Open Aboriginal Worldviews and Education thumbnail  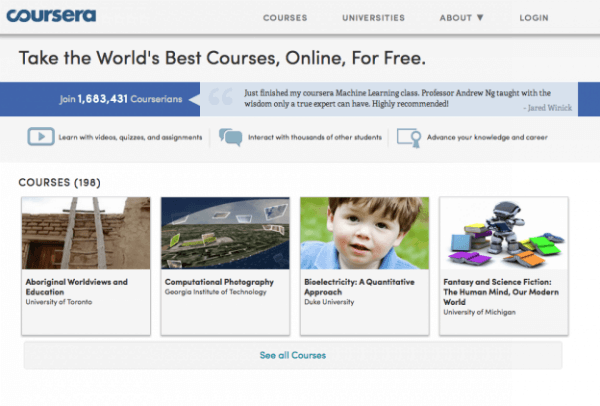(86, 233)
